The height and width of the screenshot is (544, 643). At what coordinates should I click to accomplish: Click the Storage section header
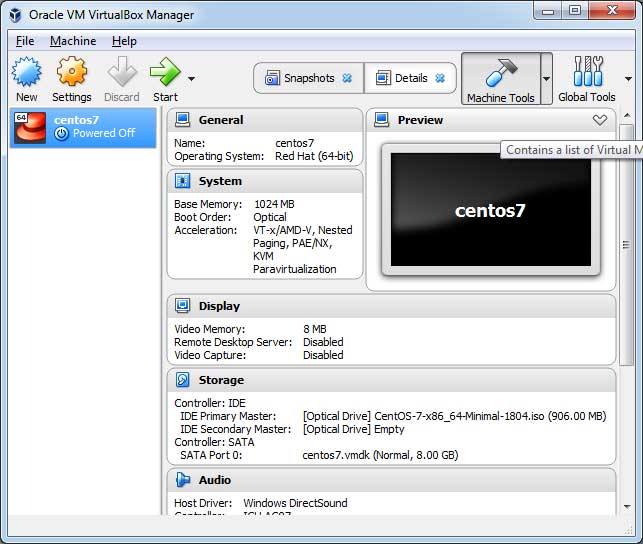392,380
